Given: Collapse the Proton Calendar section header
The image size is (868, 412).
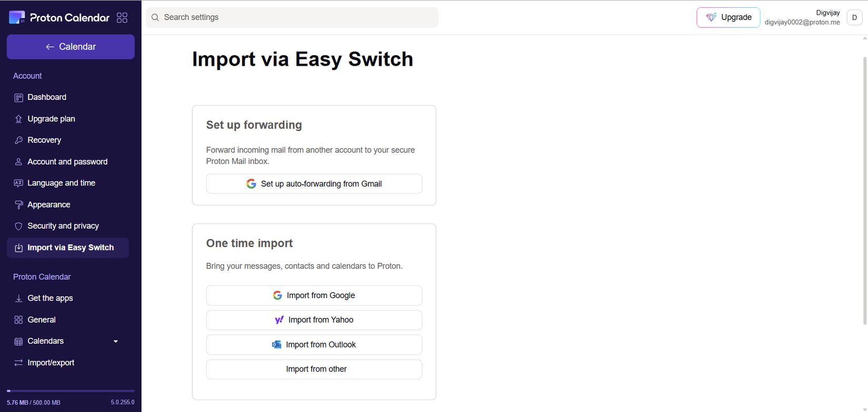Looking at the screenshot, I should pyautogui.click(x=42, y=277).
